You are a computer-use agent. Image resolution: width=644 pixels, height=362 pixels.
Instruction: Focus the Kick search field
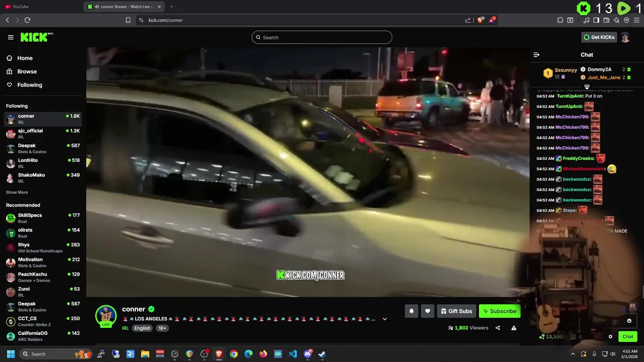pyautogui.click(x=322, y=37)
